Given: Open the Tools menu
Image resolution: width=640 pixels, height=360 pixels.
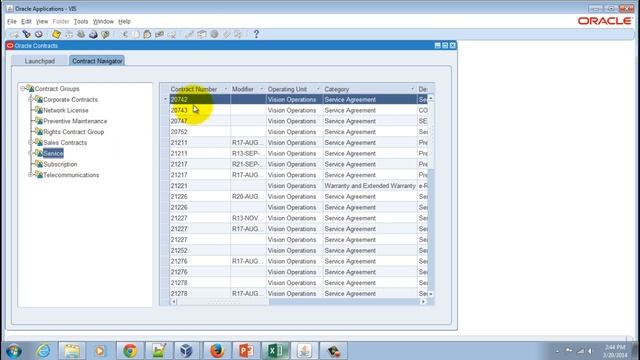Looking at the screenshot, I should tap(81, 21).
